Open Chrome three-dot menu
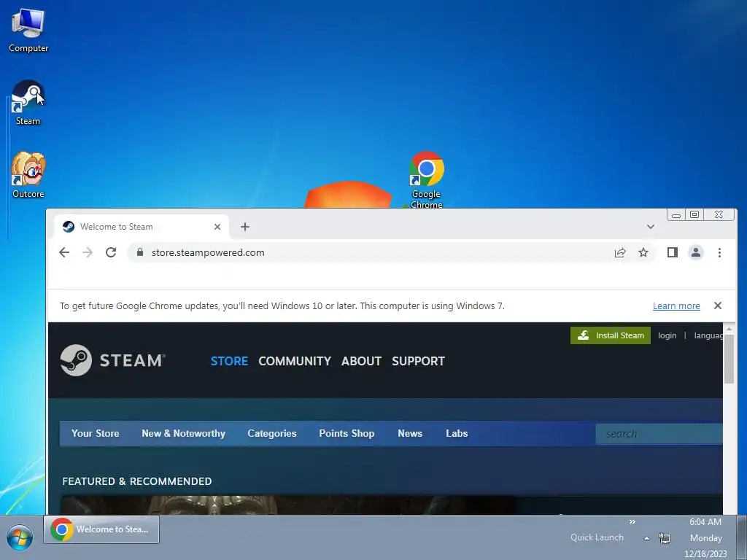Image resolution: width=747 pixels, height=560 pixels. (x=719, y=252)
